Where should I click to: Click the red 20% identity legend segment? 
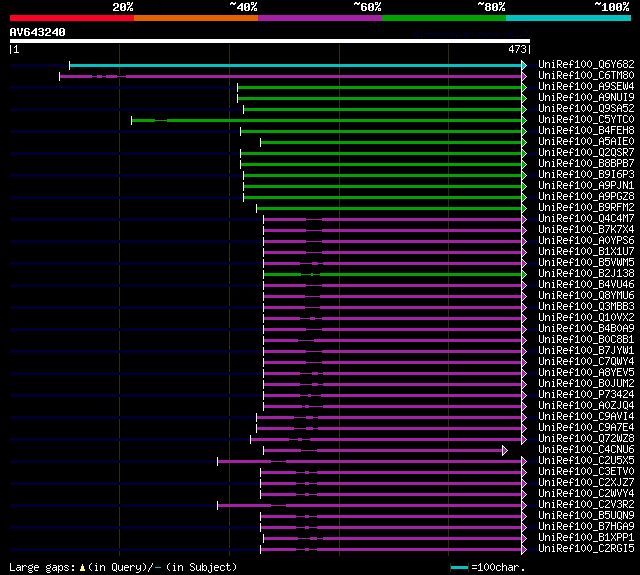coord(72,18)
